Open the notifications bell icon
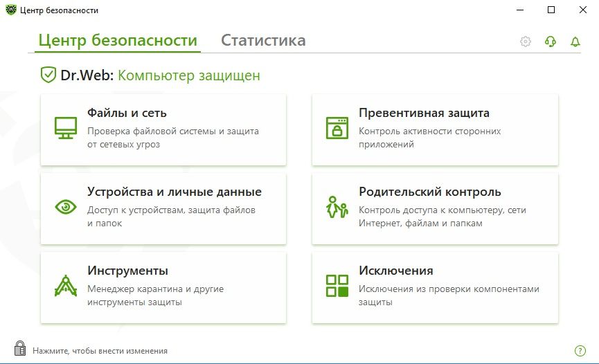Screen dimensions: 599x364 coord(575,42)
